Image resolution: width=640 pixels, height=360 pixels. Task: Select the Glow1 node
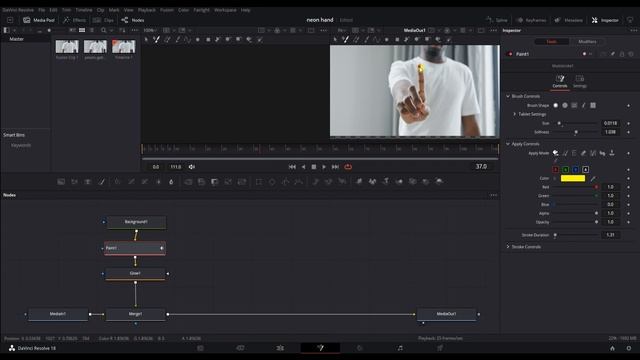(135, 273)
